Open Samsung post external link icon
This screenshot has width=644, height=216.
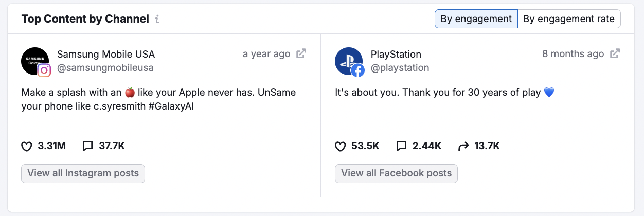click(x=301, y=53)
